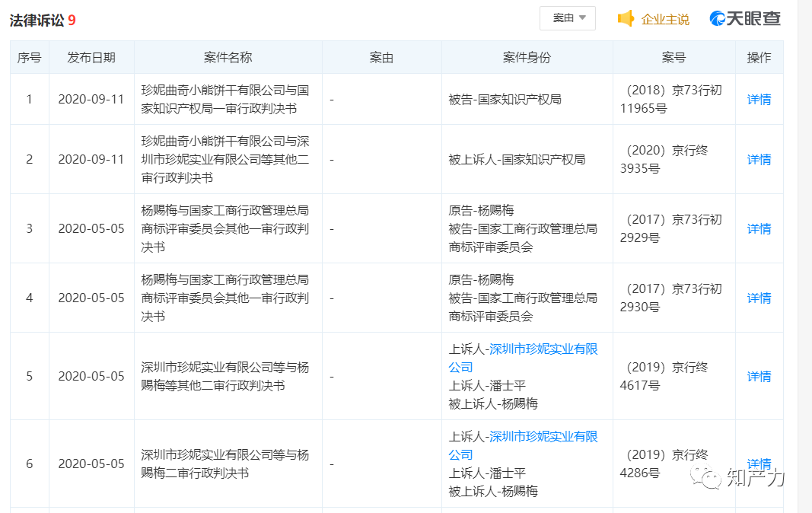
Task: Click the 案件名称 column header
Action: click(228, 58)
